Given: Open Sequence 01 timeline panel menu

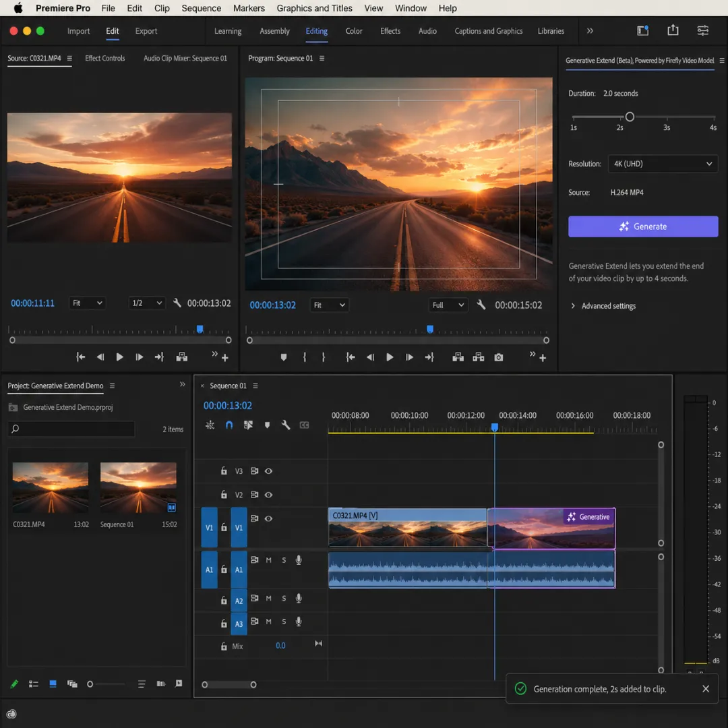Looking at the screenshot, I should pyautogui.click(x=255, y=386).
